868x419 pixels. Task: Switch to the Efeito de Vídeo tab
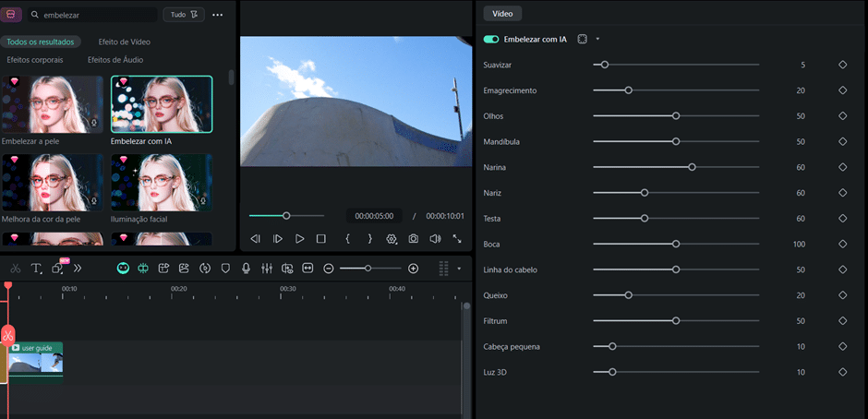click(124, 42)
